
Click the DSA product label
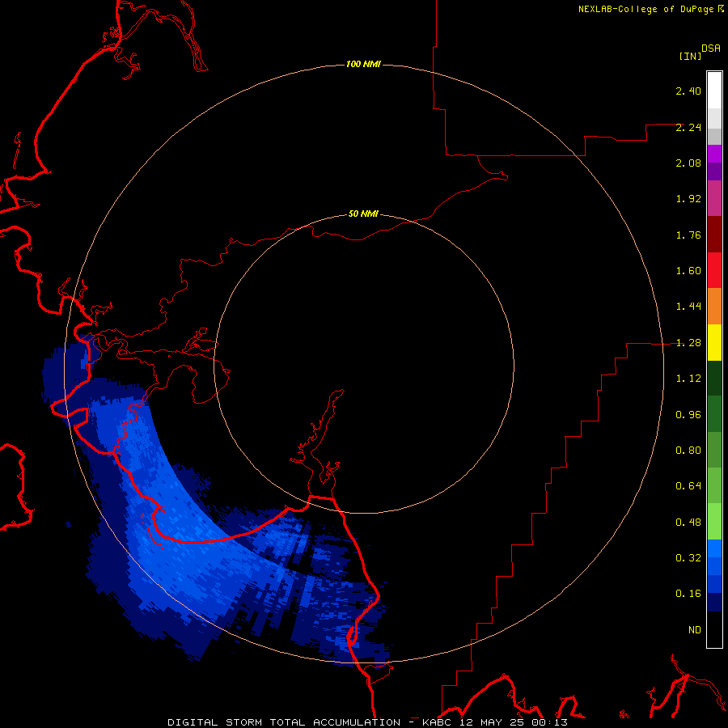711,48
